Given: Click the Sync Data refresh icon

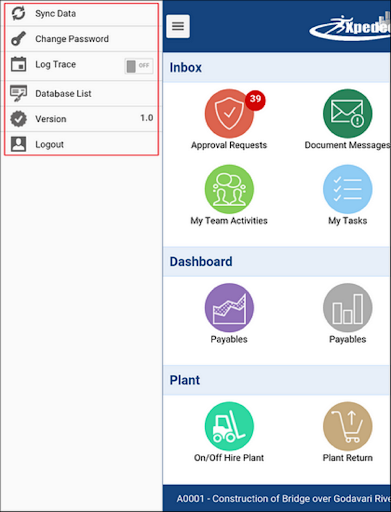Looking at the screenshot, I should click(18, 13).
